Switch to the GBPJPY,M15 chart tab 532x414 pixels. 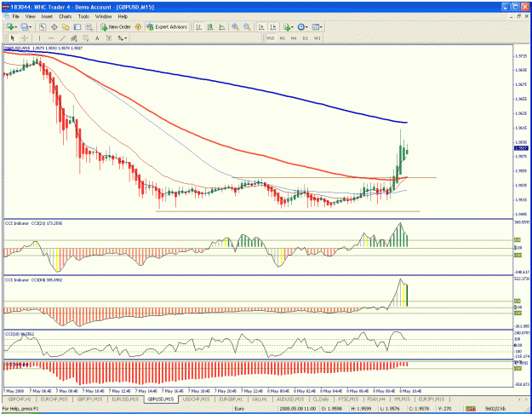tap(89, 400)
